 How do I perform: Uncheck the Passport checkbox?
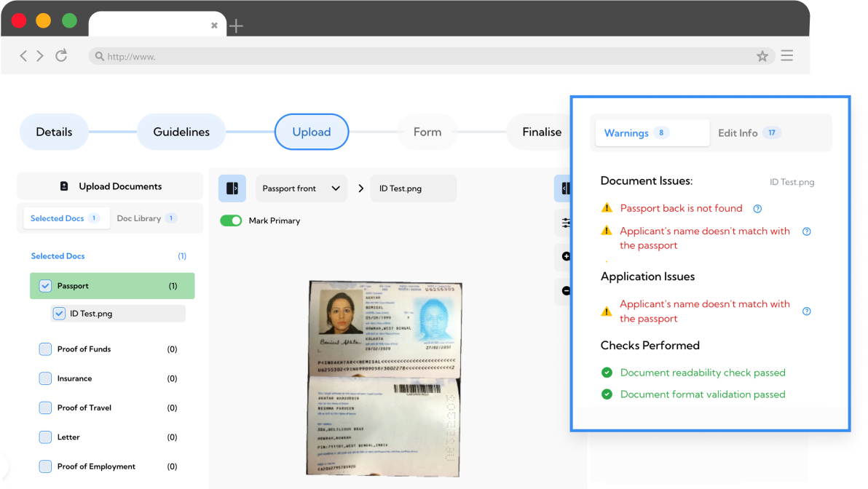45,286
